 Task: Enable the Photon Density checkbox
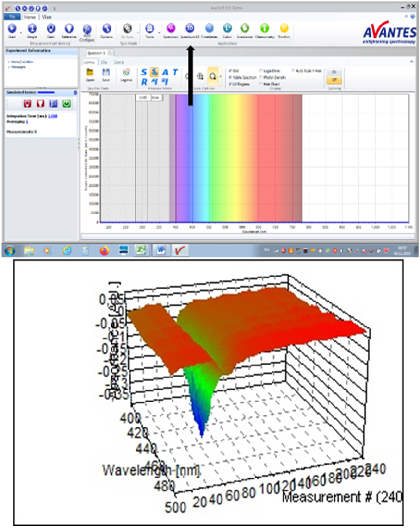(x=261, y=77)
